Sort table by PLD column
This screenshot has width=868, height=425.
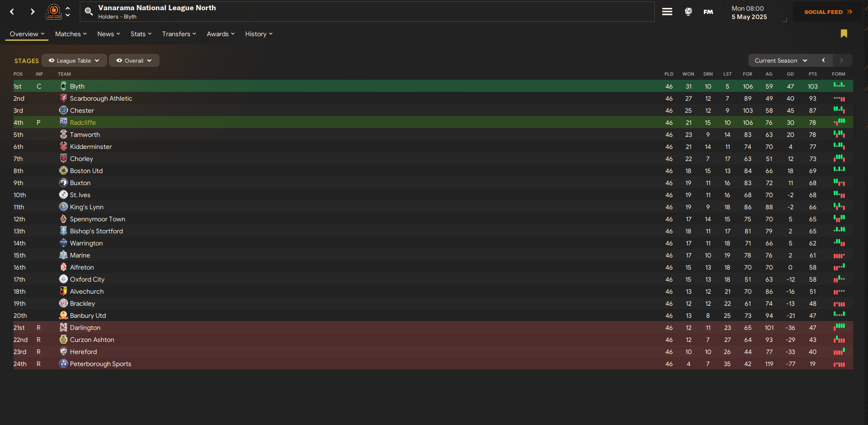coord(669,74)
